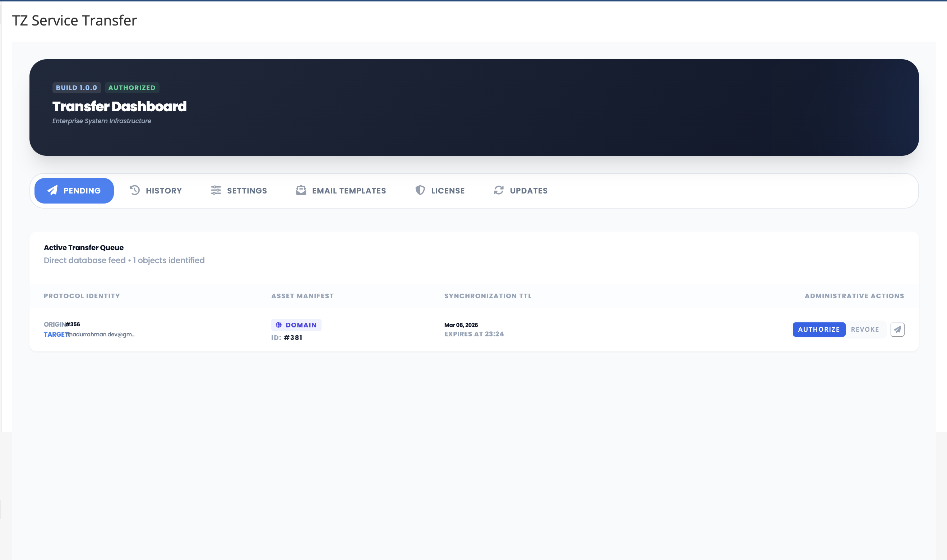This screenshot has height=560, width=947.
Task: Authorize the pending transfer request
Action: click(819, 330)
